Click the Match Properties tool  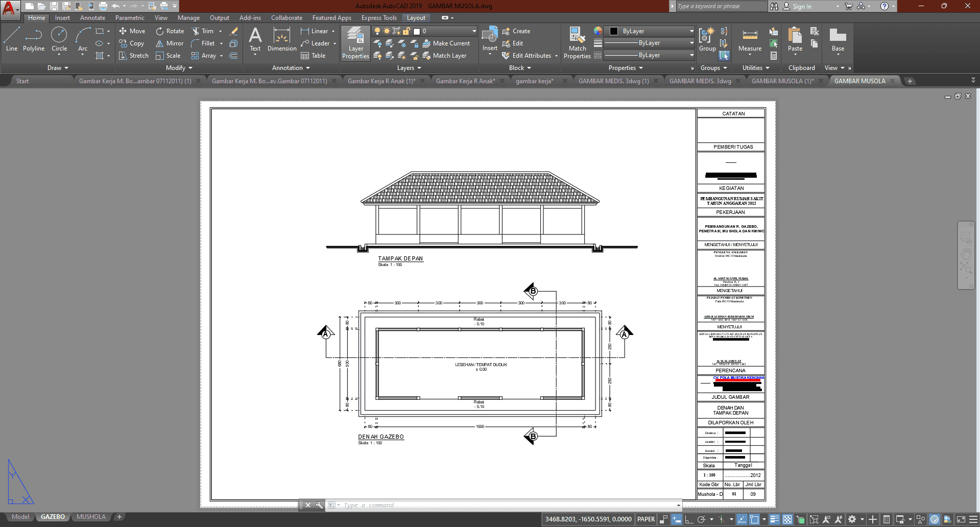577,43
